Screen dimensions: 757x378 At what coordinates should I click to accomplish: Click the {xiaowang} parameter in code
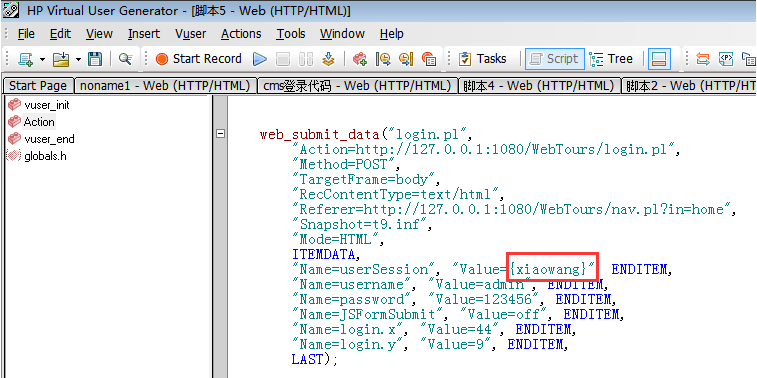[548, 269]
